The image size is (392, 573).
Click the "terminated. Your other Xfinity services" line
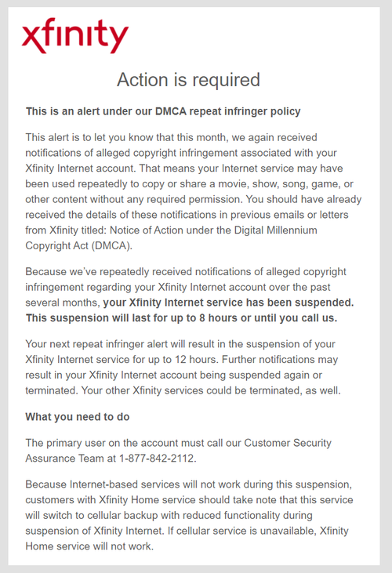point(183,390)
